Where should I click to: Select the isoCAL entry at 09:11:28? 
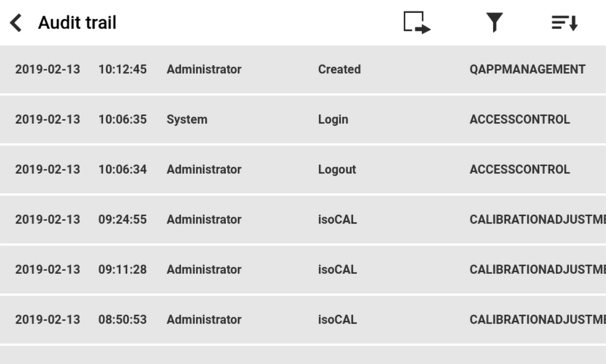point(303,269)
